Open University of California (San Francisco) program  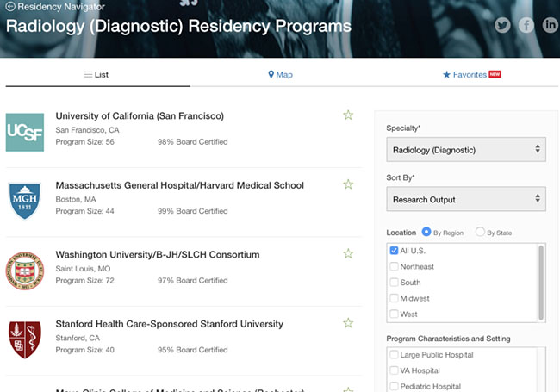[x=140, y=116]
